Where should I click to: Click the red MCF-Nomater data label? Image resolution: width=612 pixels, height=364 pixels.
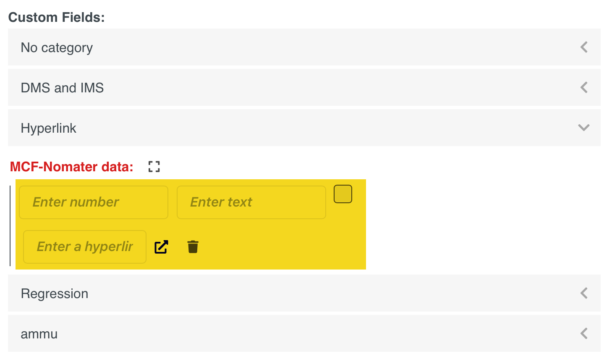click(71, 167)
